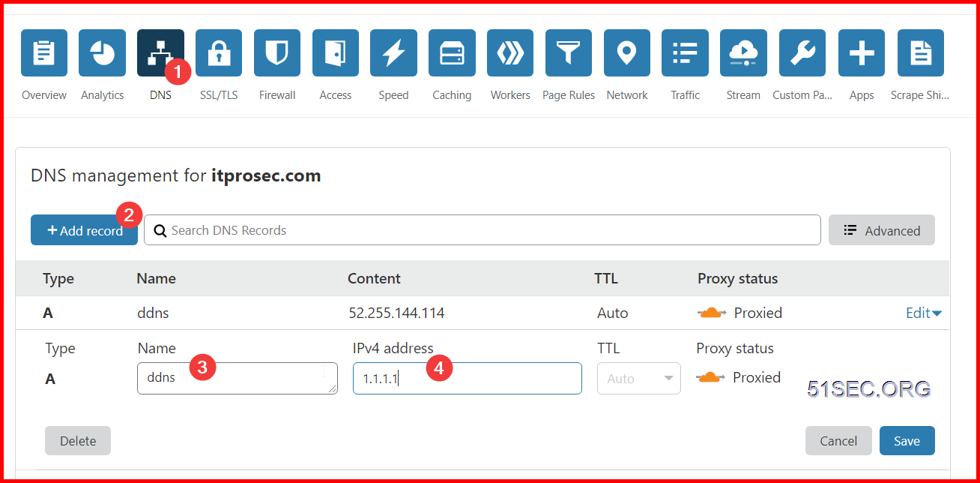
Task: Focus the Search DNS Records field
Action: pos(483,230)
